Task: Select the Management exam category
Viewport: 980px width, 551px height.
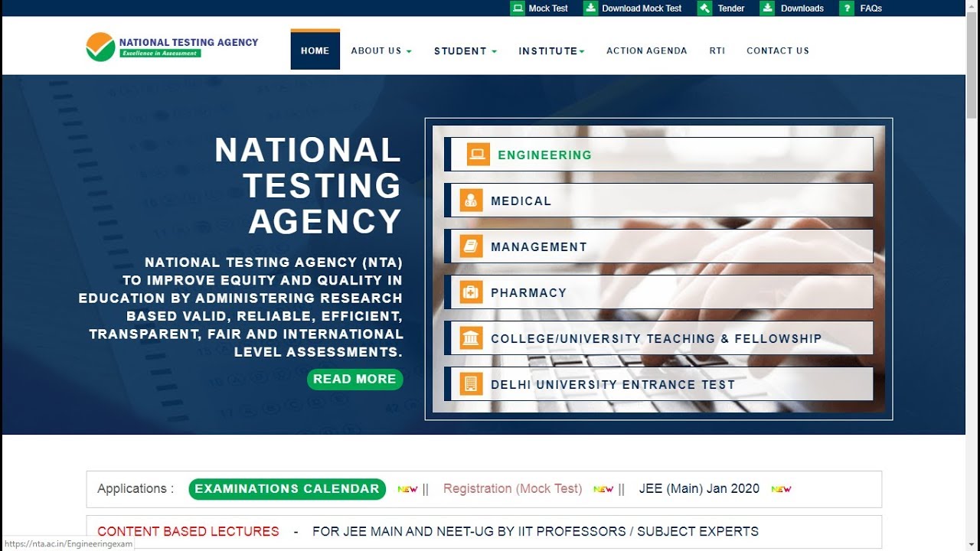Action: pyautogui.click(x=658, y=246)
